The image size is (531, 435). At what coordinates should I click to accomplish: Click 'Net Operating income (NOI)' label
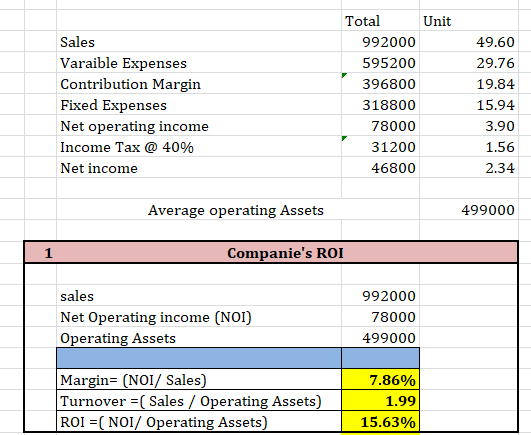tap(156, 317)
